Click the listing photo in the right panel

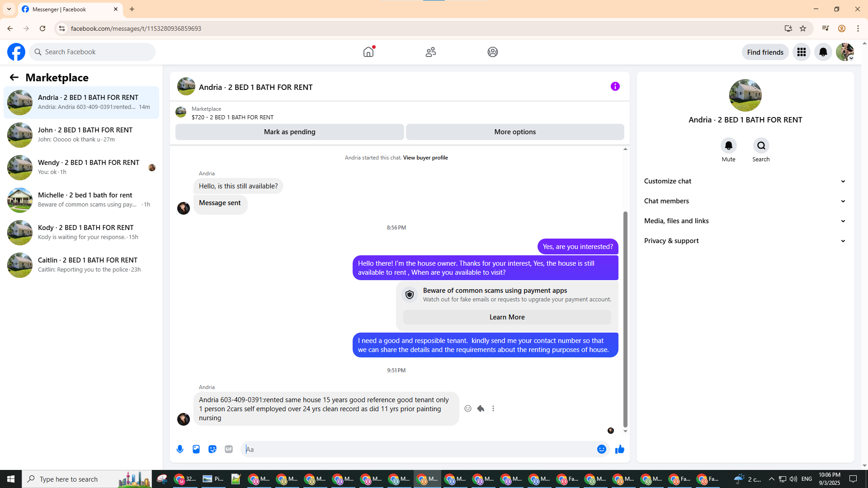tap(745, 95)
